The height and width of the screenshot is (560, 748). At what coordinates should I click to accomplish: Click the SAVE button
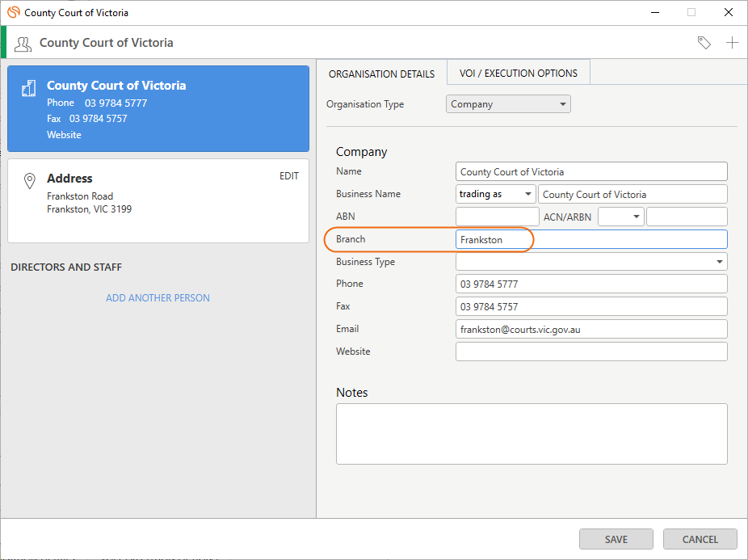click(x=616, y=539)
